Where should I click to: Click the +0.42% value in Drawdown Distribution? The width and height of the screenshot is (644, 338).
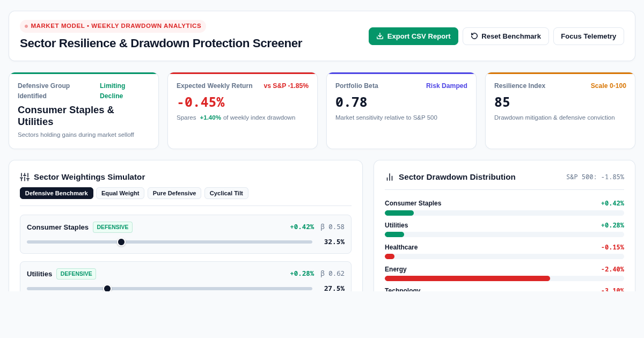[x=612, y=203]
